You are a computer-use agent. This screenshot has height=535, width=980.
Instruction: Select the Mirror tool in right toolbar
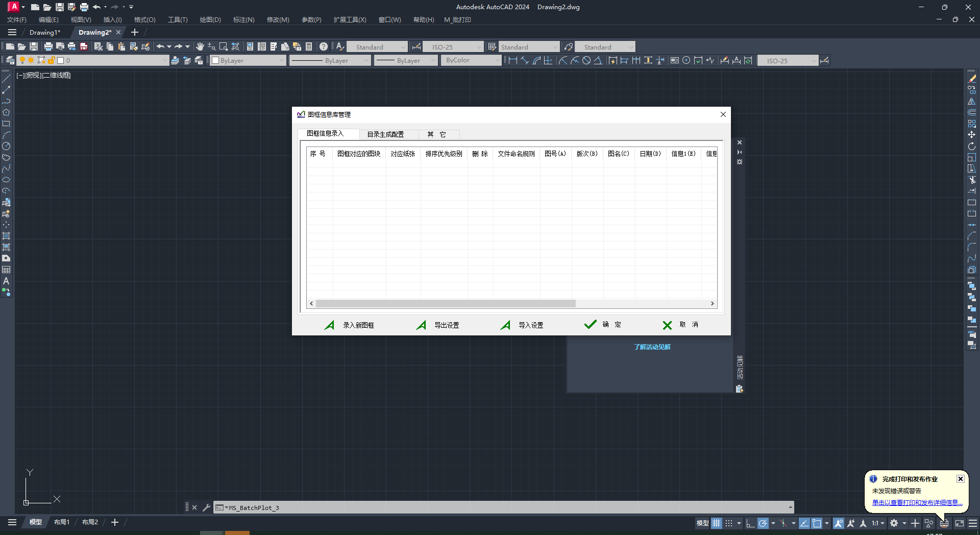click(x=972, y=101)
